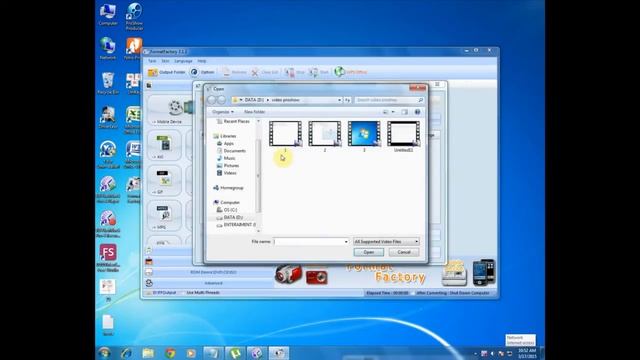Open the Skin menu in Format Factory
The image size is (640, 360).
[165, 61]
